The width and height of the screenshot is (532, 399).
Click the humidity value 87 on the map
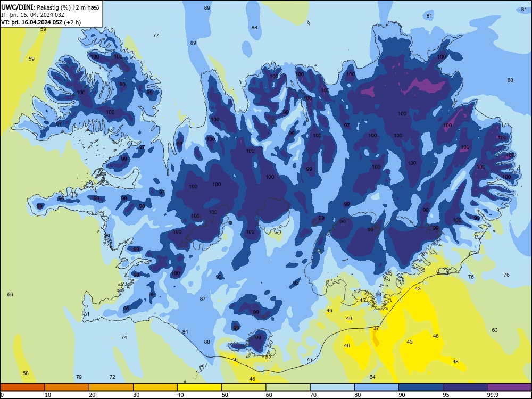tap(203, 299)
